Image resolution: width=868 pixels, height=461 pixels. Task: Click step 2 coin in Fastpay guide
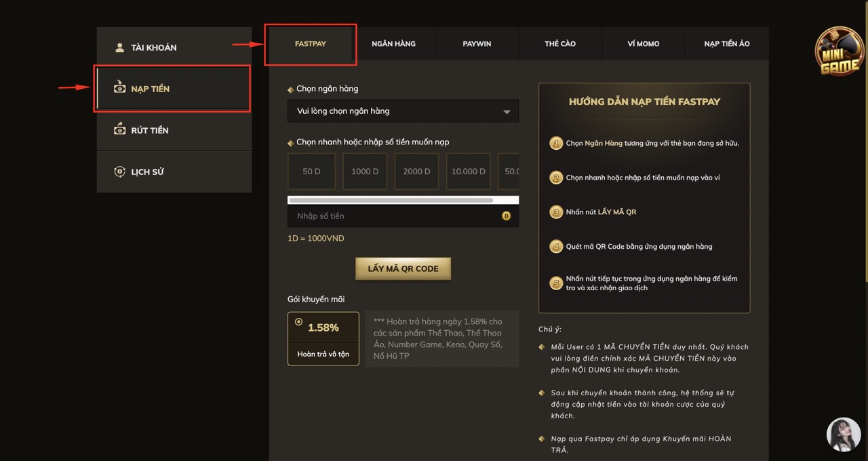point(556,178)
